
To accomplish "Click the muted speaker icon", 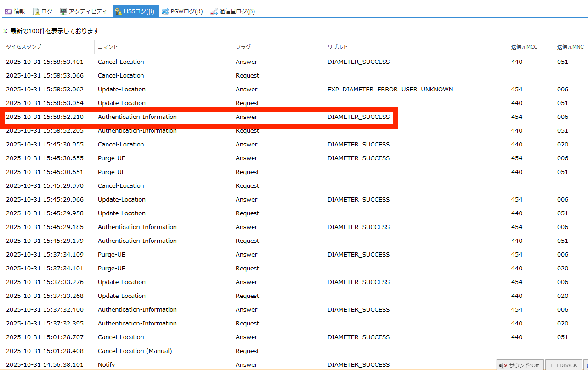I will coord(503,365).
